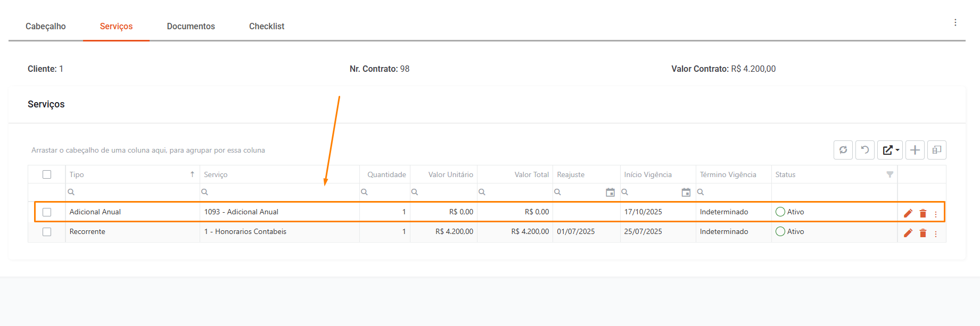The image size is (980, 326).
Task: Check the Adicional Anual row checkbox
Action: (x=47, y=212)
